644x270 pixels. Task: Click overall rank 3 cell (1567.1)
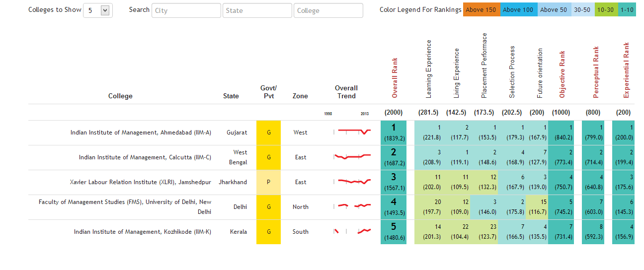point(394,182)
